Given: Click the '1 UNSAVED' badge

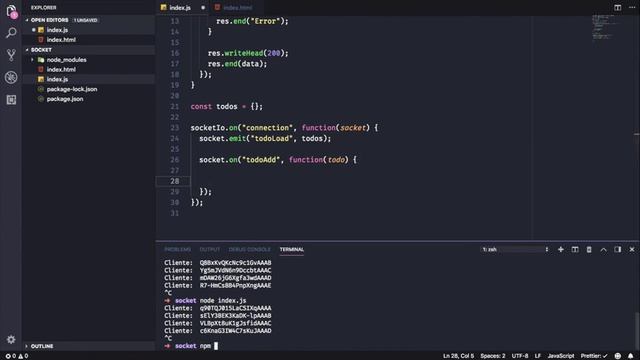Looking at the screenshot, I should 85,20.
